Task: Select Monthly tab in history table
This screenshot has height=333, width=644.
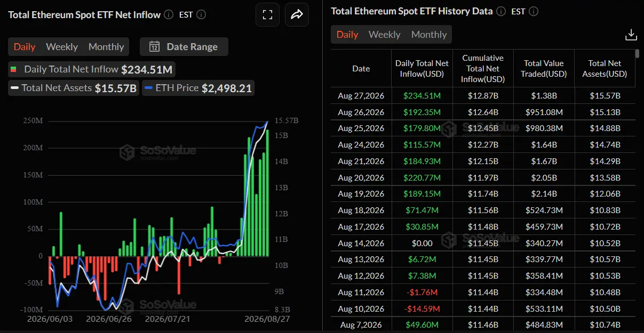Action: coord(429,35)
